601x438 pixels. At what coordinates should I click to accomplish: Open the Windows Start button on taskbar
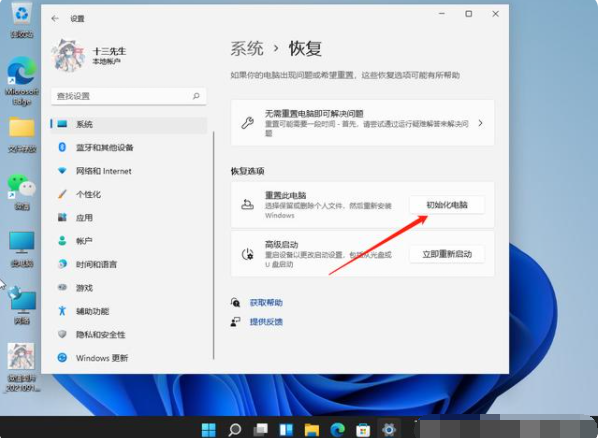(208, 429)
